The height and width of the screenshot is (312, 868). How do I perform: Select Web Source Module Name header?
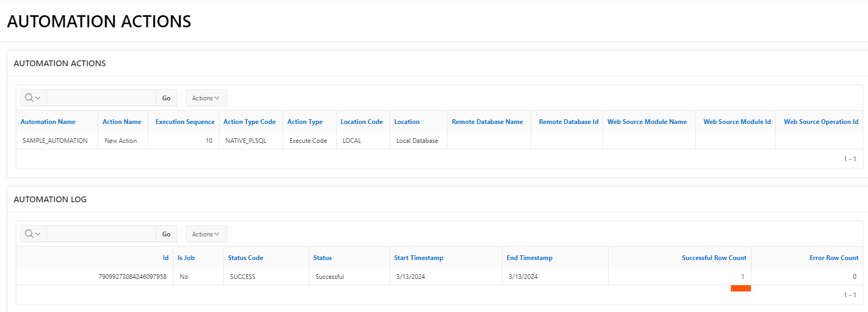(647, 121)
